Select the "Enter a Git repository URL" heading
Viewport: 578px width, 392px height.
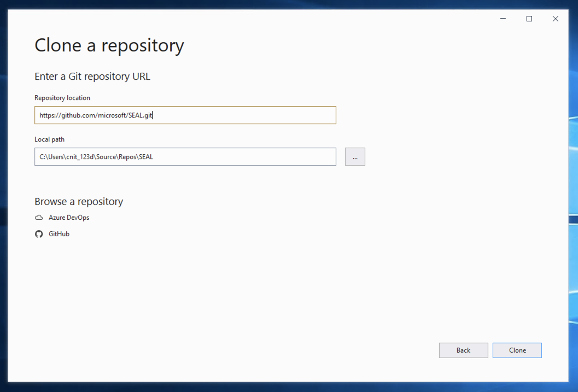92,77
